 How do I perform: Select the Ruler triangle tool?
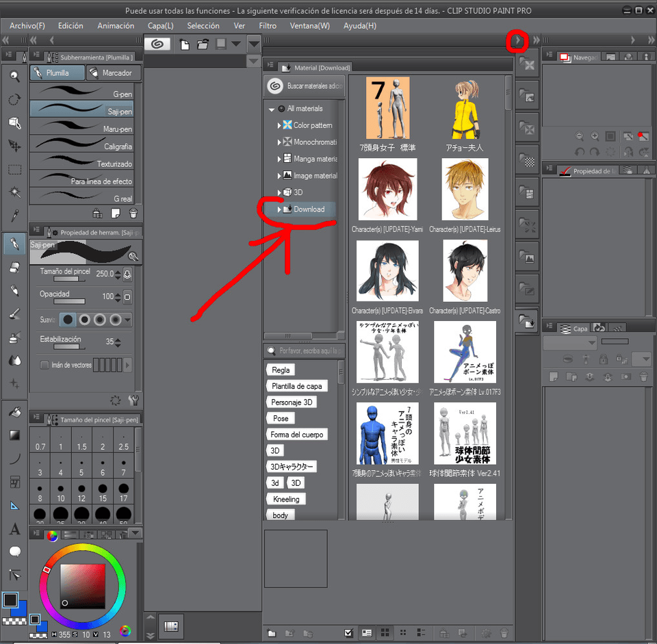click(14, 506)
